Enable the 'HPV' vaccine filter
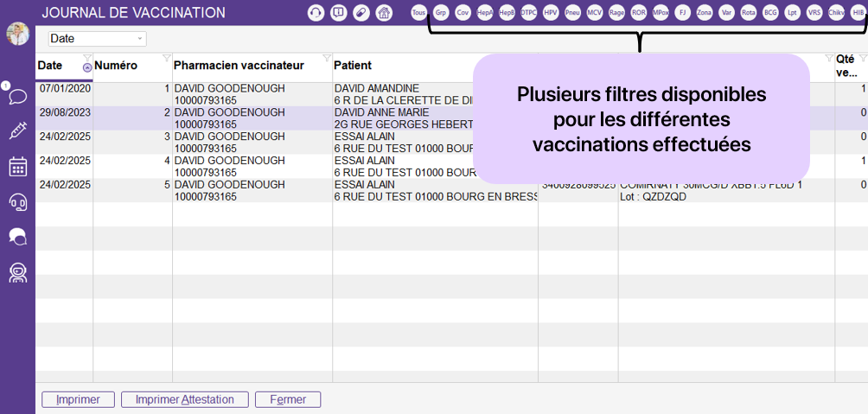868x414 pixels. pyautogui.click(x=551, y=13)
